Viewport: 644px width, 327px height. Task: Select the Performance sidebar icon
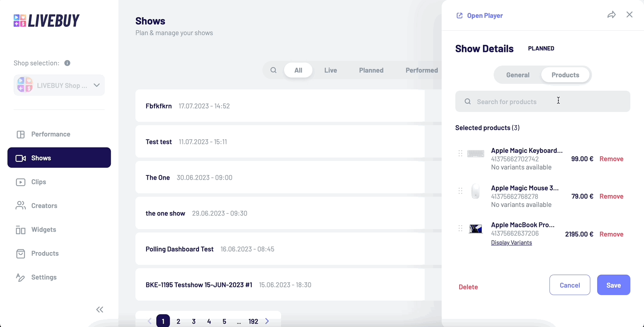pos(20,134)
